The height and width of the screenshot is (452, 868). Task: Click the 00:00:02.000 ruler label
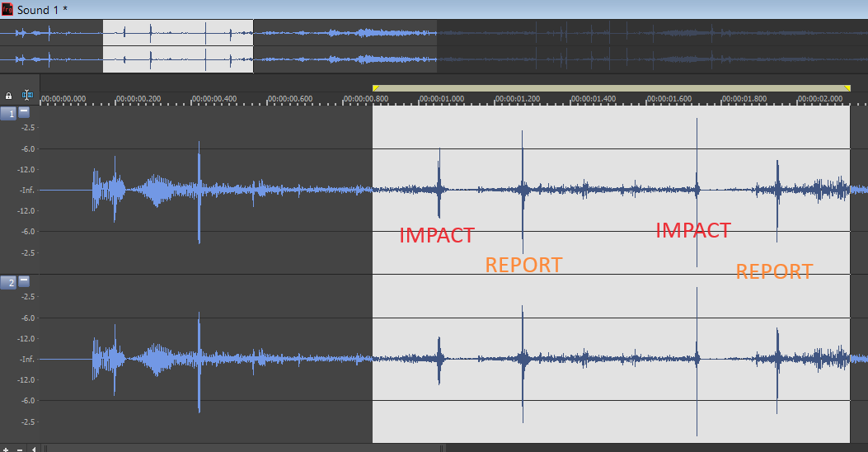tap(821, 99)
